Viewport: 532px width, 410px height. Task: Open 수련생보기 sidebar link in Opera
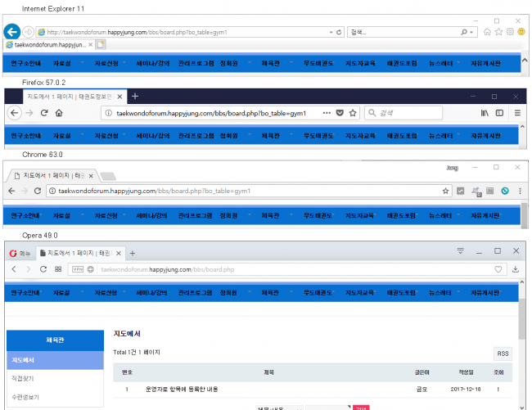pos(25,397)
